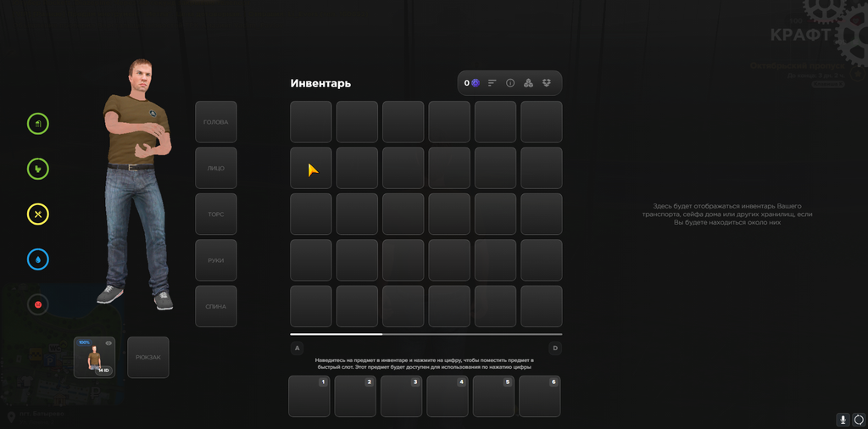
Task: Click the green toilet need indicator
Action: point(38,169)
